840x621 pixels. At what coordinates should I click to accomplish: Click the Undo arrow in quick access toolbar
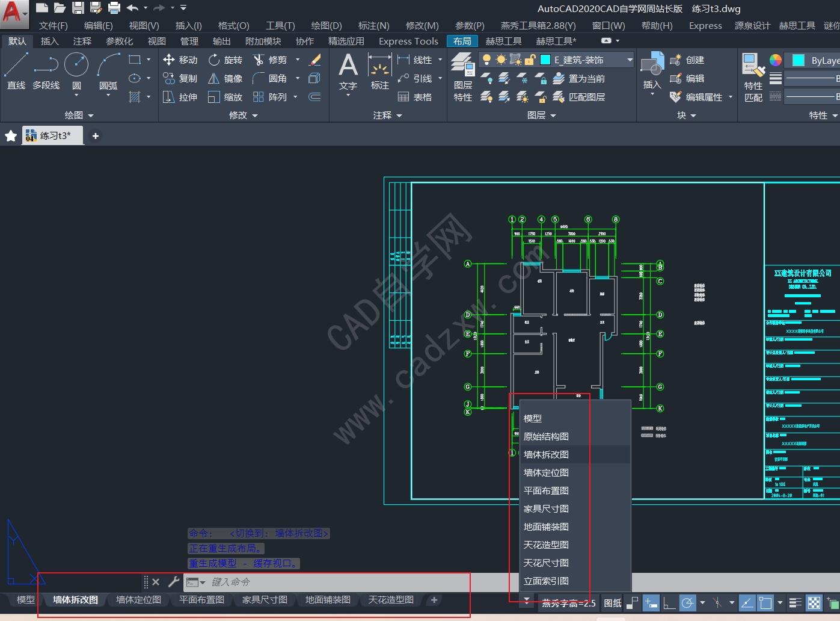point(133,8)
